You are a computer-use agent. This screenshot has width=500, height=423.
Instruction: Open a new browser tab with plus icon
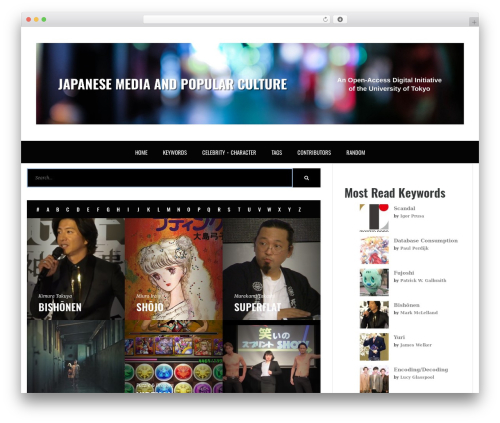474,22
